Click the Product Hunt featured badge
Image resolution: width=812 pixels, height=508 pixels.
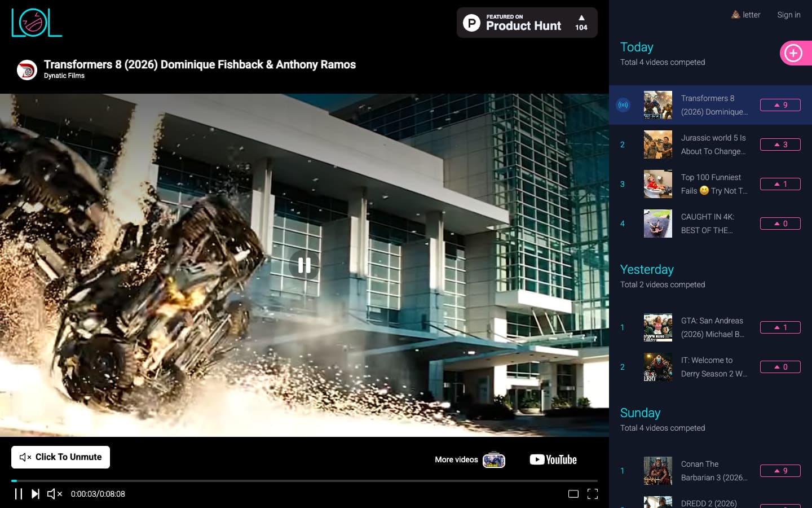tap(527, 23)
